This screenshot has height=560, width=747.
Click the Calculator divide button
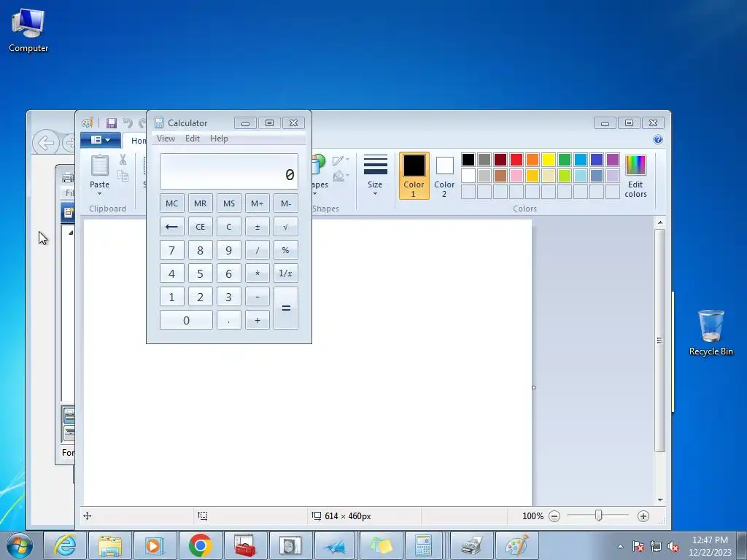click(258, 250)
